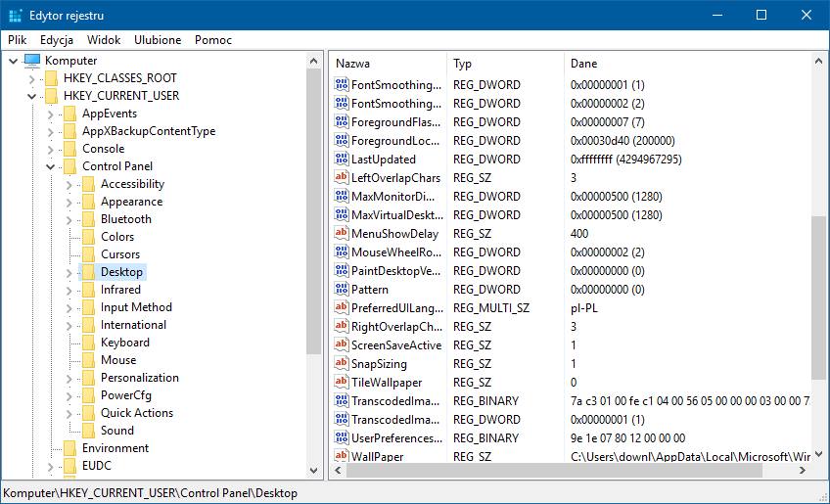Viewport: 830px width, 504px height.
Task: Select the AppXBackupContentType key
Action: pos(149,131)
